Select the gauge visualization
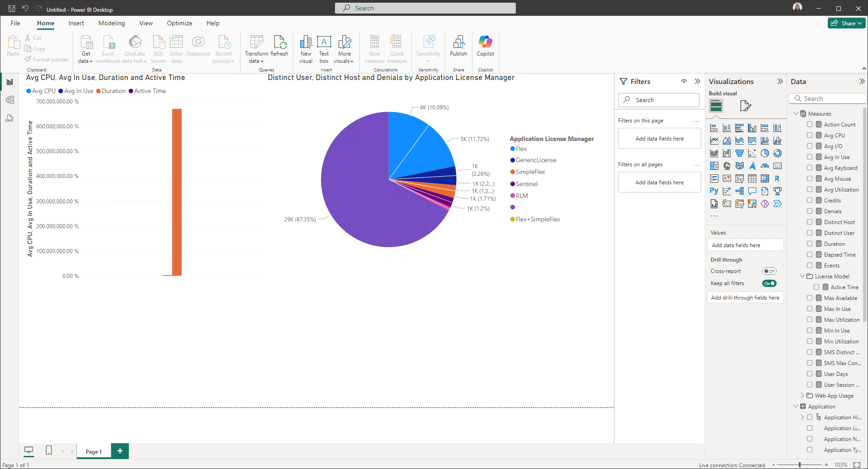 (765, 166)
